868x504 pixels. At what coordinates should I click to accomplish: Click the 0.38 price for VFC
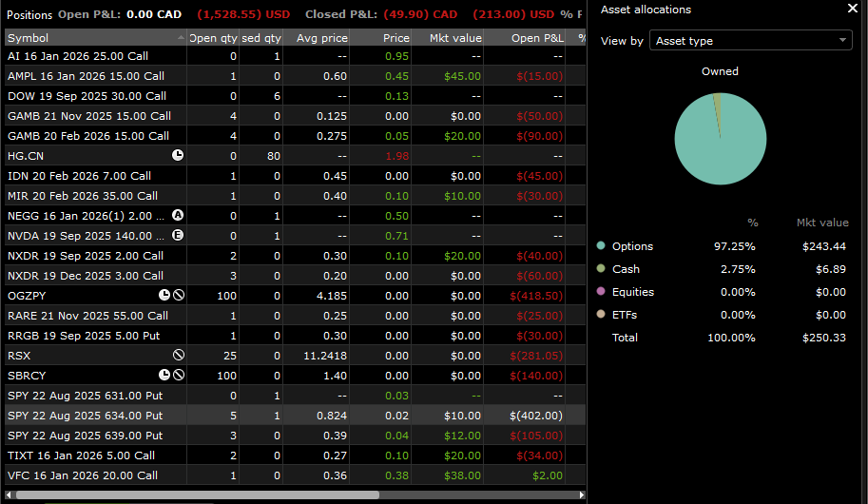point(396,475)
